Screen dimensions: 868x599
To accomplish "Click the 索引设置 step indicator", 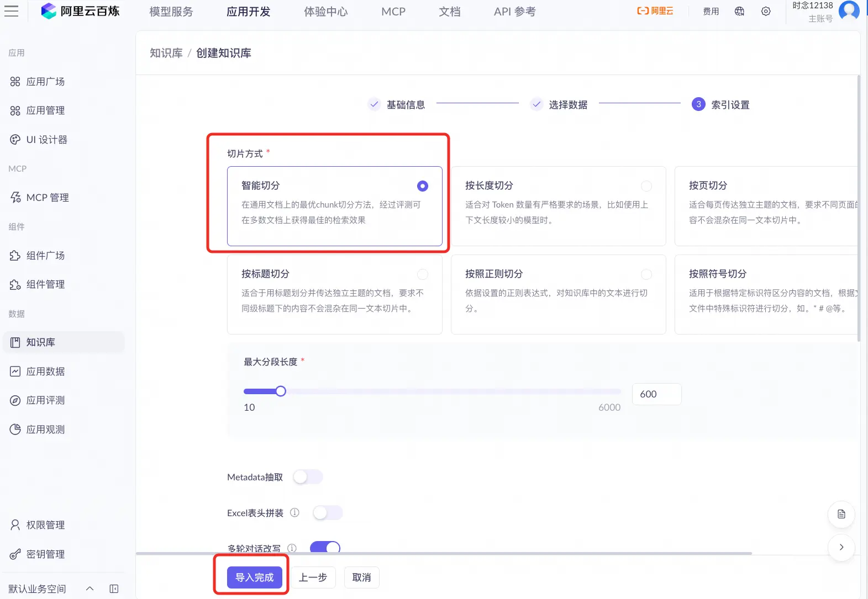I will pos(721,105).
